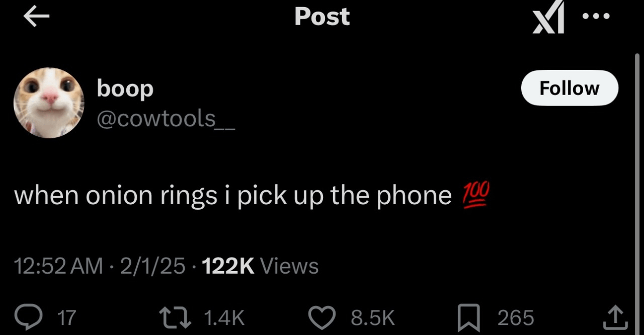644x335 pixels.
Task: Click the red 100 emoji in the post
Action: [474, 196]
